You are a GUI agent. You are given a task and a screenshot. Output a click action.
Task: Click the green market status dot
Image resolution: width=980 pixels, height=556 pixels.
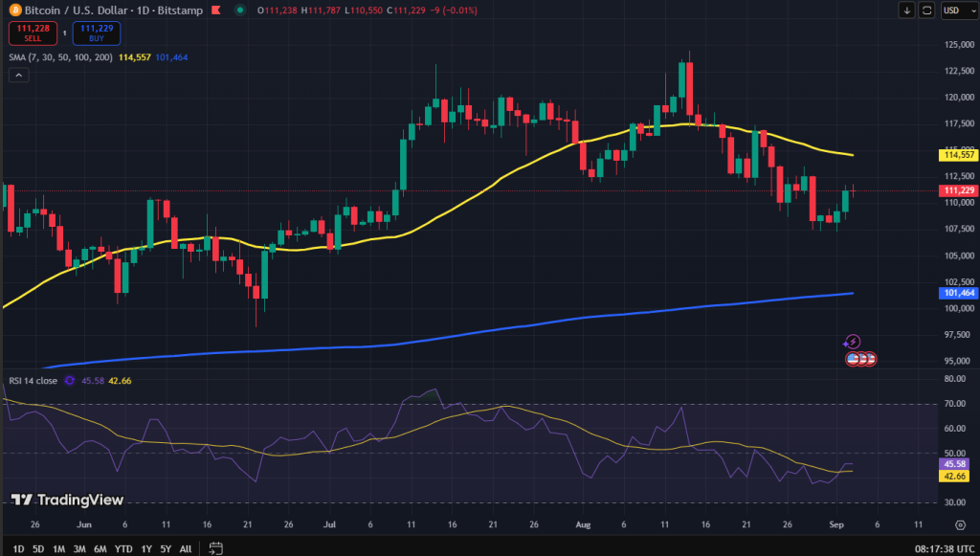(x=237, y=10)
